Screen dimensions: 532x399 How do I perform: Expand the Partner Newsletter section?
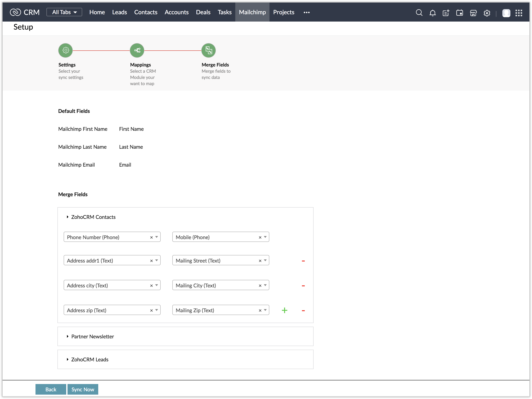(92, 336)
